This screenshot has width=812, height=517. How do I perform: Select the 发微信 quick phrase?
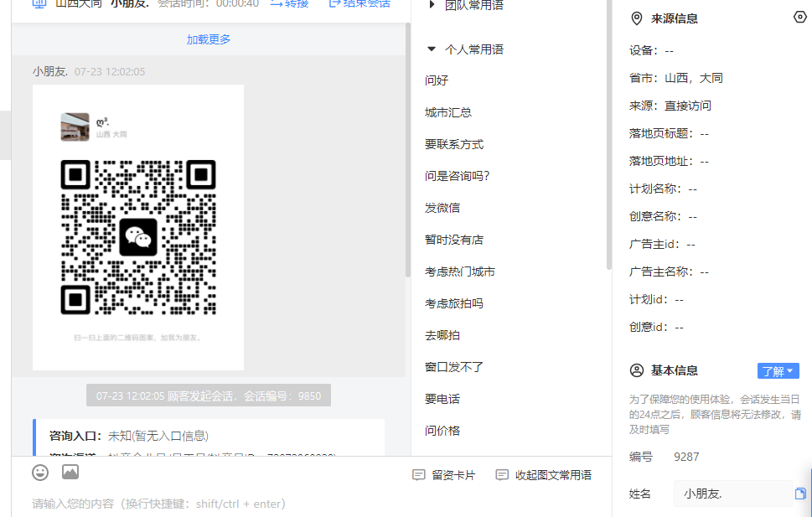(442, 209)
